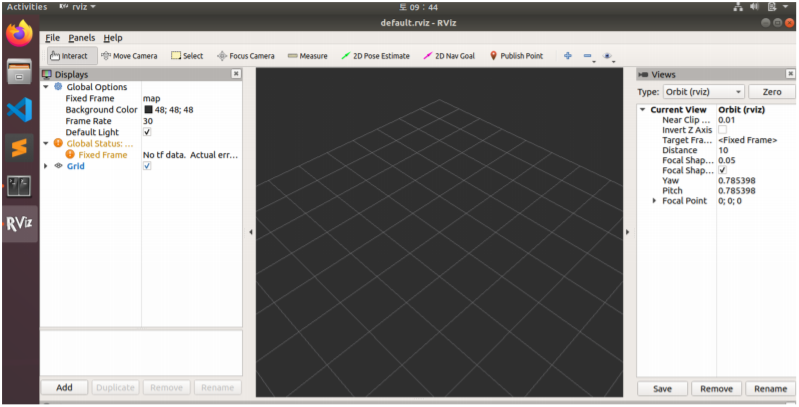Click the Fixed Frame warning icon
The width and height of the screenshot is (799, 407).
(x=70, y=154)
